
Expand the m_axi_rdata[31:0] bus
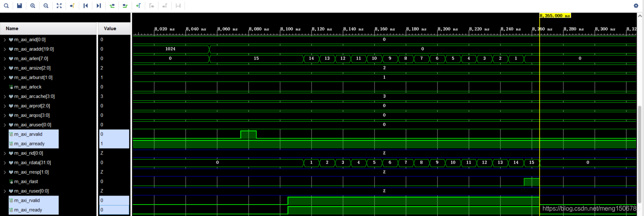(x=5, y=163)
